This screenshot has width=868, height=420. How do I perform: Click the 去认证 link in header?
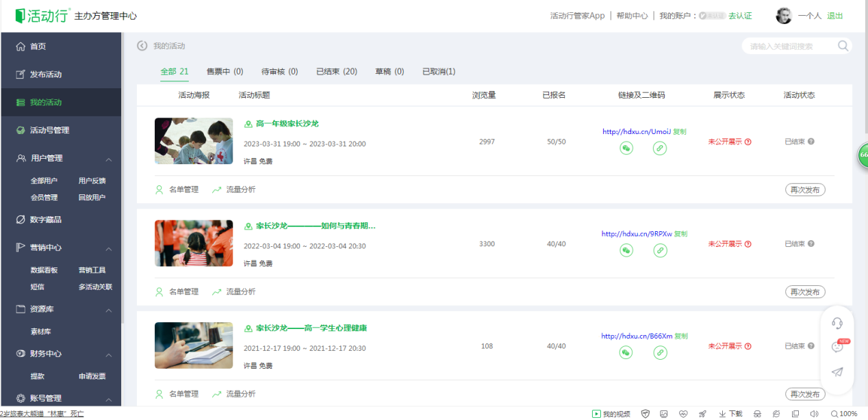coord(740,16)
